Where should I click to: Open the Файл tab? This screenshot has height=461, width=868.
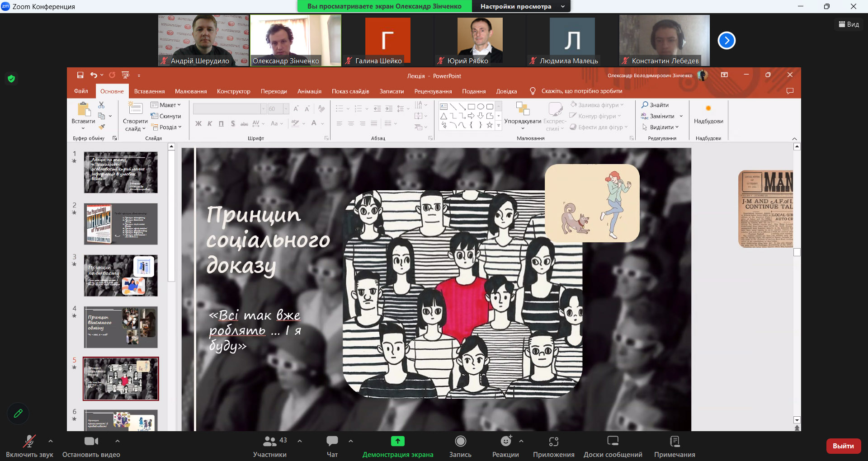(x=81, y=91)
